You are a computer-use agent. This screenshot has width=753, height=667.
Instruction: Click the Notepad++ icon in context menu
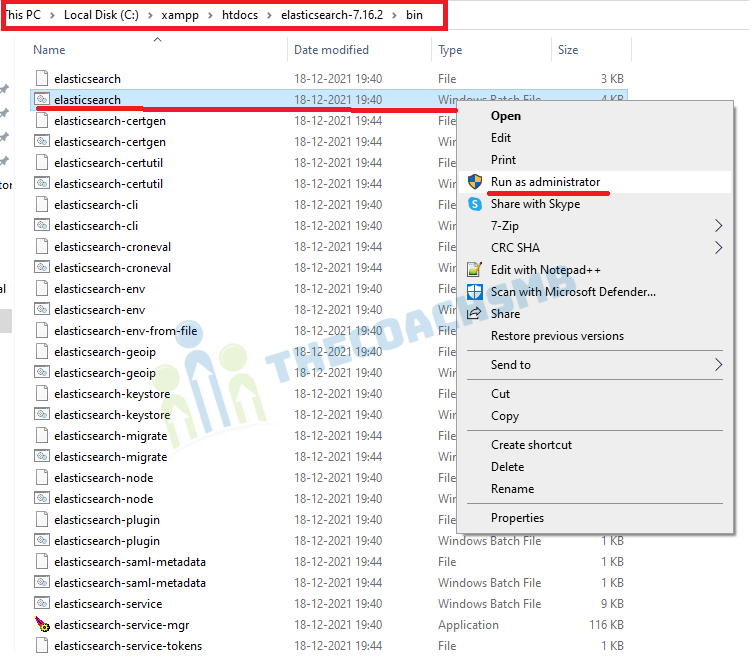[474, 270]
